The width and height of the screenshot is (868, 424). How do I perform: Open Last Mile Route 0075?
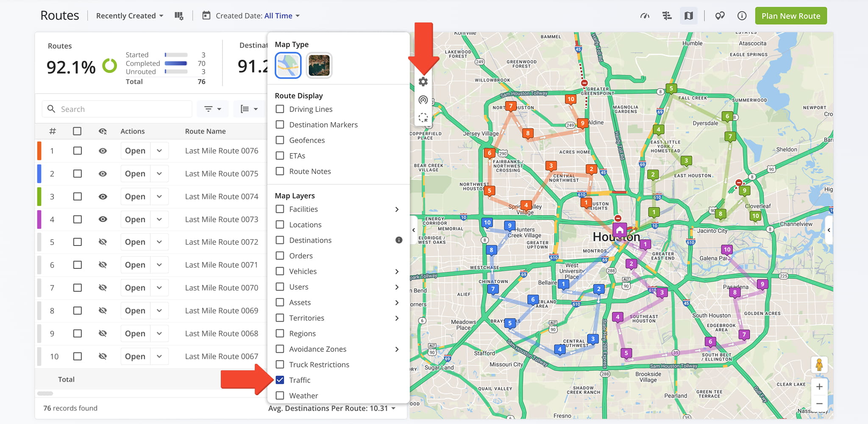(x=135, y=174)
